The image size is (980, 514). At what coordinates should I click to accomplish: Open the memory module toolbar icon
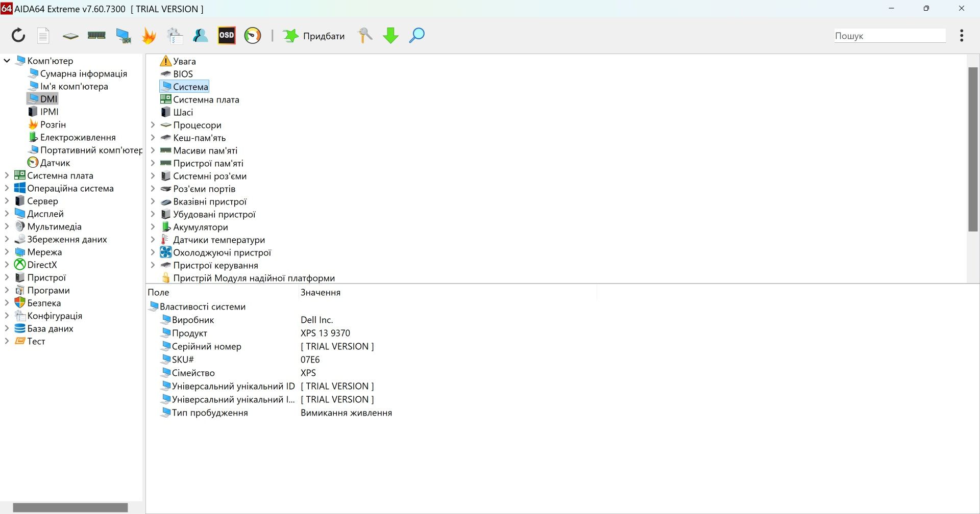(96, 35)
